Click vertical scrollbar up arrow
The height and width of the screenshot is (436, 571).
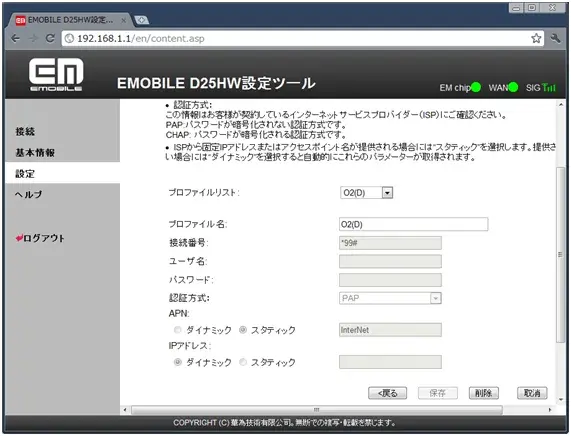tap(560, 105)
